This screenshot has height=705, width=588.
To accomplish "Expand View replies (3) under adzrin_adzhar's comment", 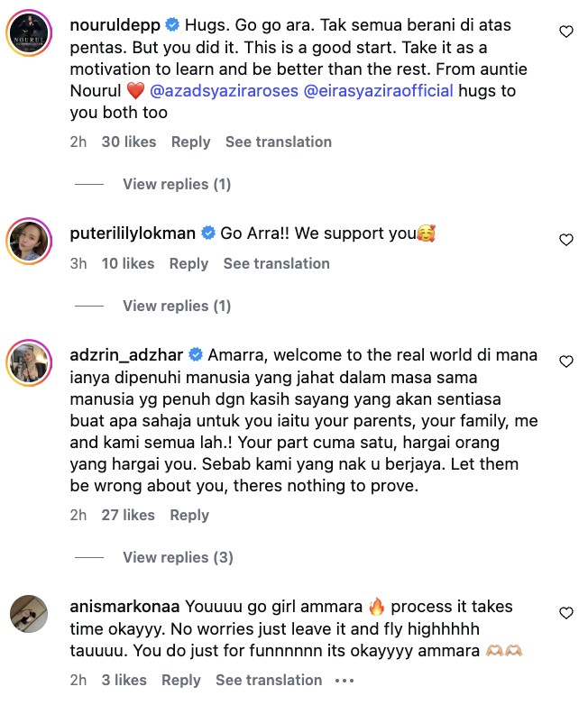I will click(x=179, y=557).
